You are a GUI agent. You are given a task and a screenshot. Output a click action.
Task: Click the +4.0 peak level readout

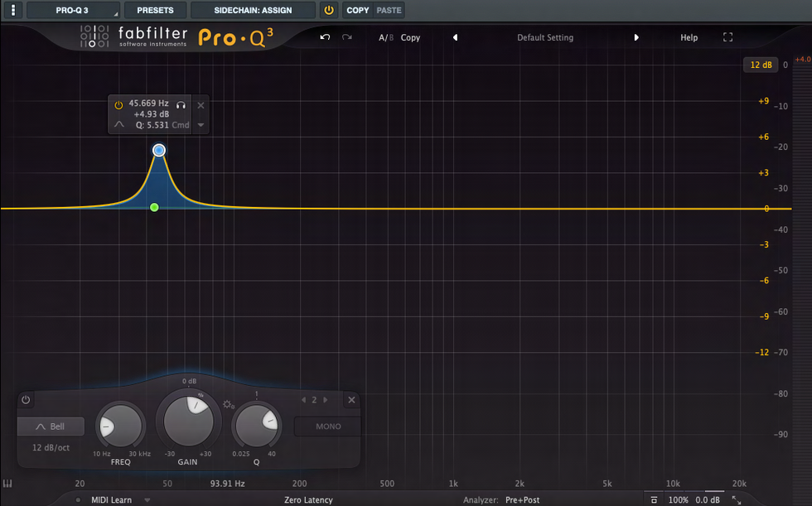pyautogui.click(x=803, y=60)
